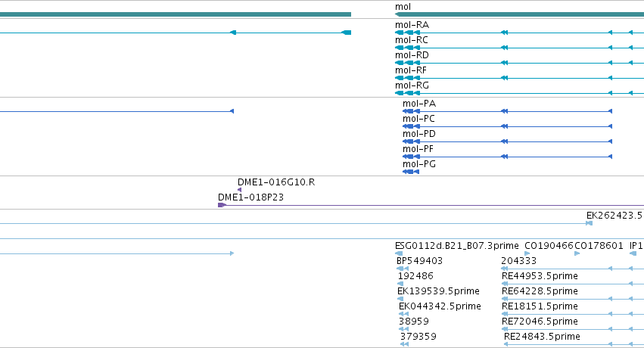Click the 379359 EST label
The width and height of the screenshot is (644, 348).
pos(418,337)
